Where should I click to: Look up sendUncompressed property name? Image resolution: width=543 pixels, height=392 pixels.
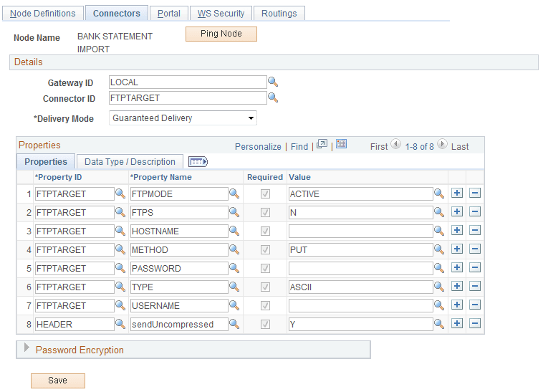(x=234, y=324)
